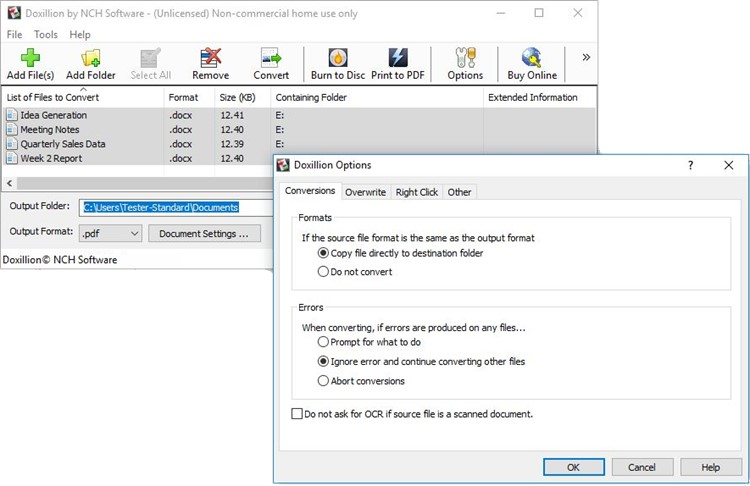Click the Extended Information column header
This screenshot has width=750, height=486.
540,98
